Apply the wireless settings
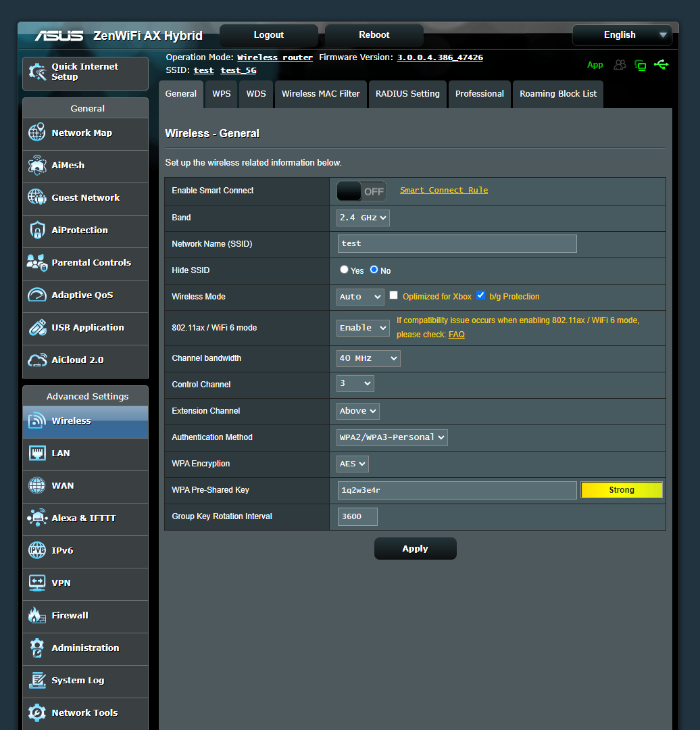 415,548
